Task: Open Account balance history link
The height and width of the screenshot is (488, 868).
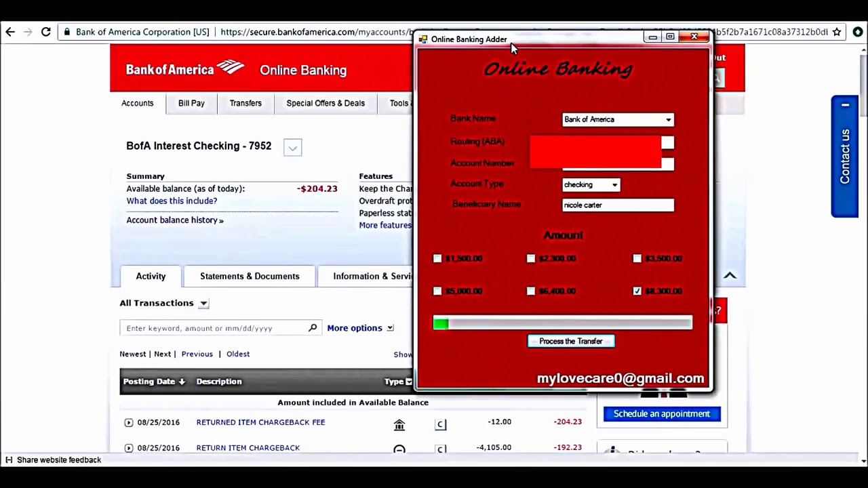Action: [x=175, y=220]
